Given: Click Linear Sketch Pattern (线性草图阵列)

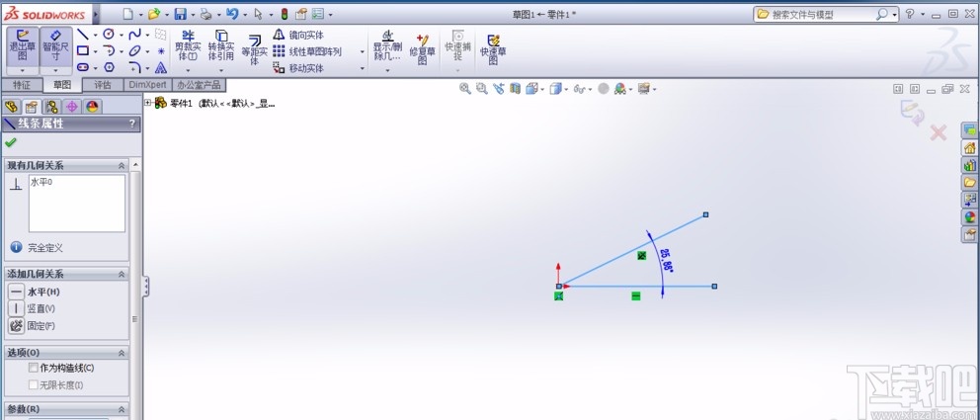Looking at the screenshot, I should click(x=307, y=51).
